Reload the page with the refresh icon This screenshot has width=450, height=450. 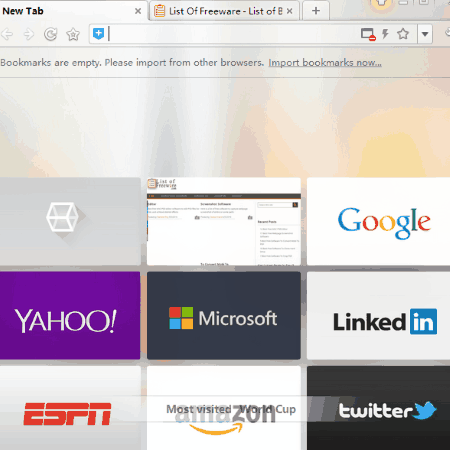click(x=51, y=34)
